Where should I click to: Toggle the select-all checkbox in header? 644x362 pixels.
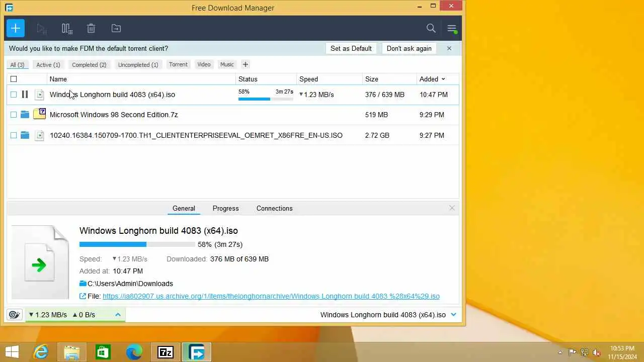14,79
